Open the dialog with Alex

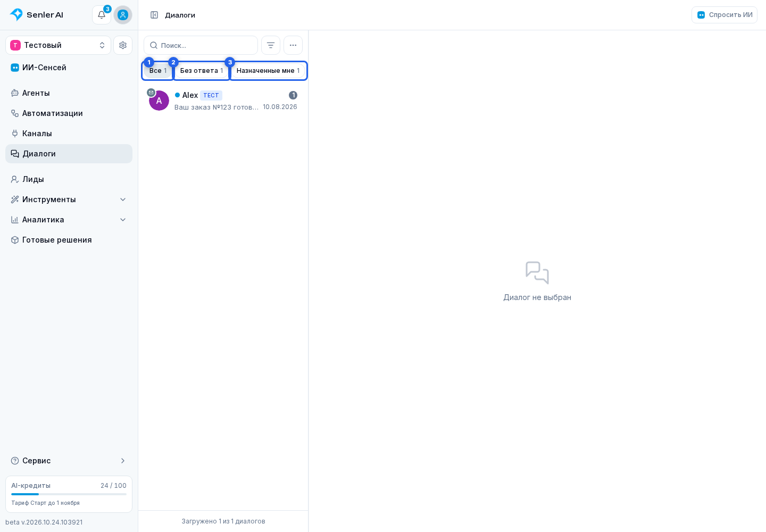coord(223,101)
